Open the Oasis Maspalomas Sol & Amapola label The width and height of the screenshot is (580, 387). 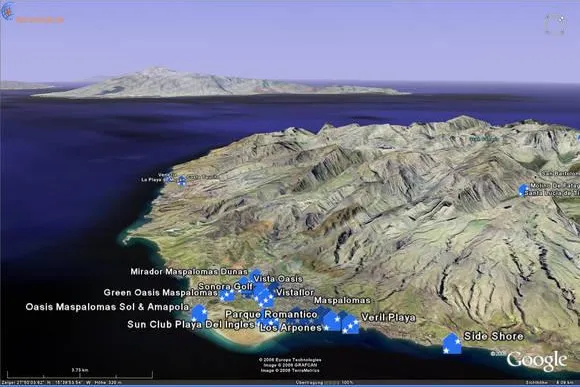[107, 307]
